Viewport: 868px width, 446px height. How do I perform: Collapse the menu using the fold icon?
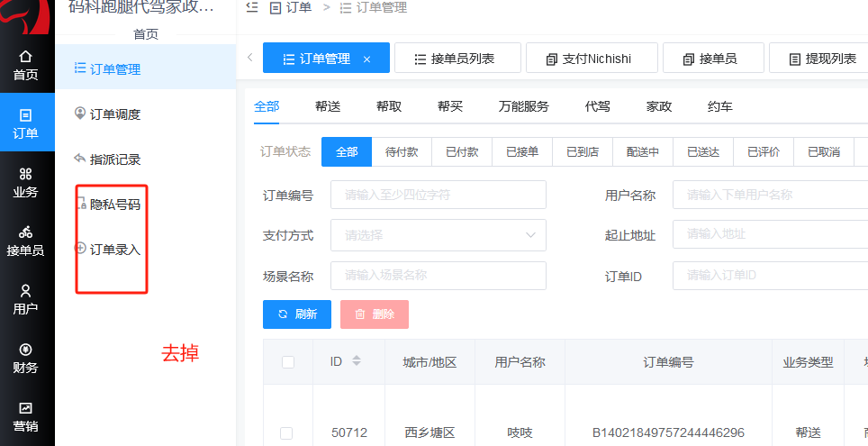pyautogui.click(x=252, y=8)
